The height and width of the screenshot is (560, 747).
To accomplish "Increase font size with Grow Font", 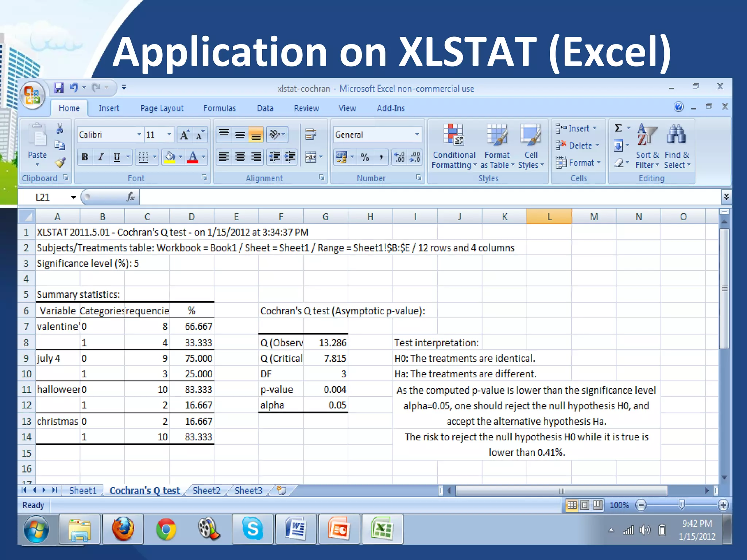I will click(x=185, y=135).
